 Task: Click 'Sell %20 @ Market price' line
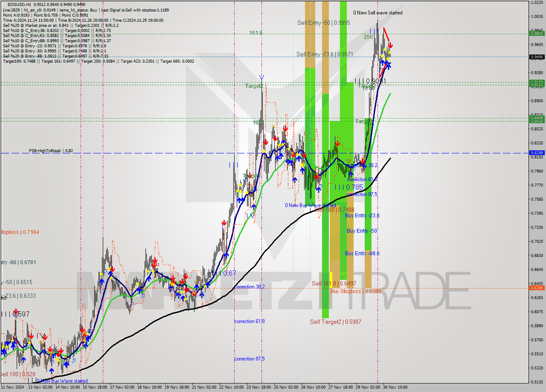coord(61,25)
